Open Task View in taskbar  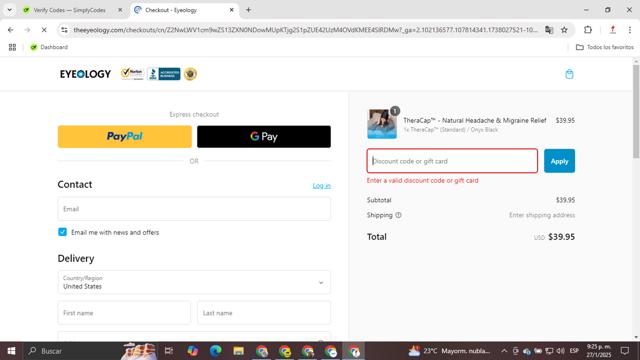tap(169, 351)
